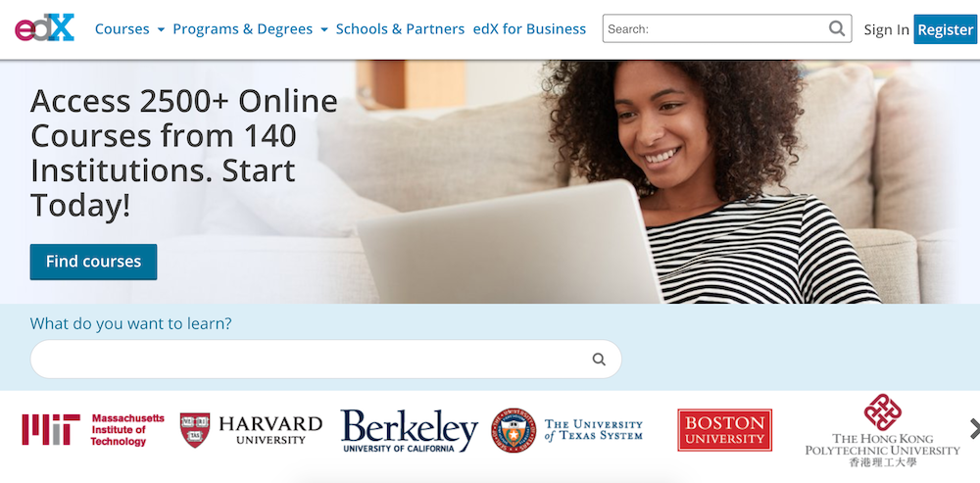Open the MIT partner logo
The width and height of the screenshot is (980, 483).
93,430
